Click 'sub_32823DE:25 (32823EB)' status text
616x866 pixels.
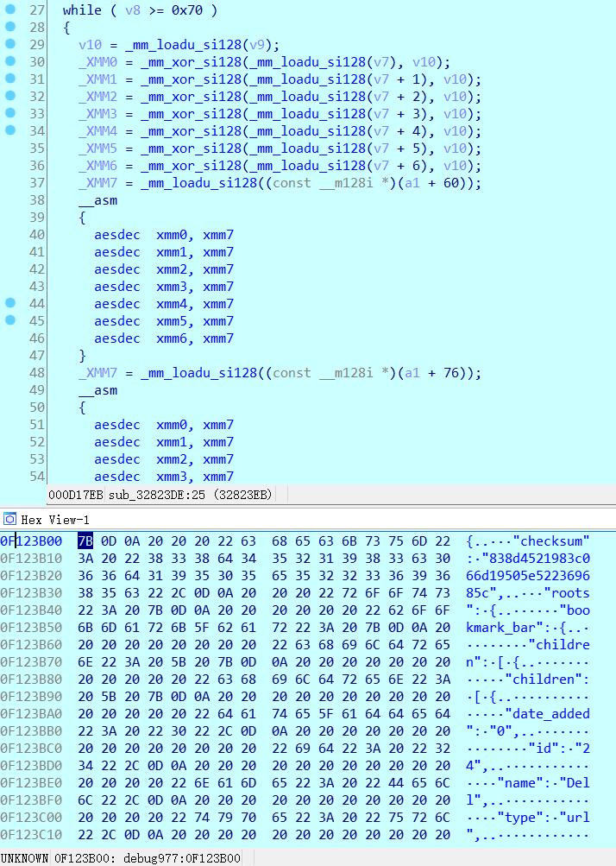click(x=190, y=495)
